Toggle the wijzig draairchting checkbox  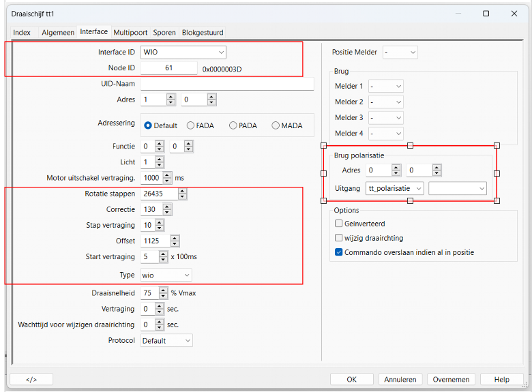tap(338, 238)
